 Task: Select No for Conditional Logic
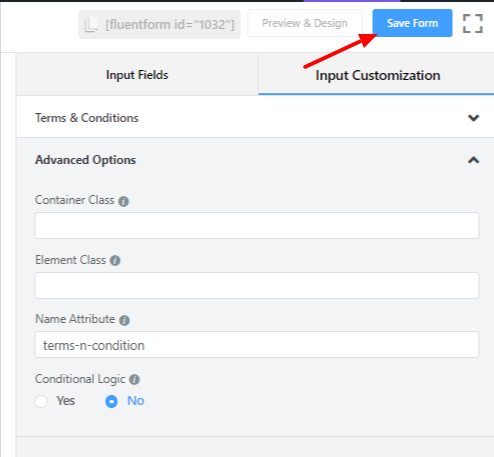tap(112, 401)
